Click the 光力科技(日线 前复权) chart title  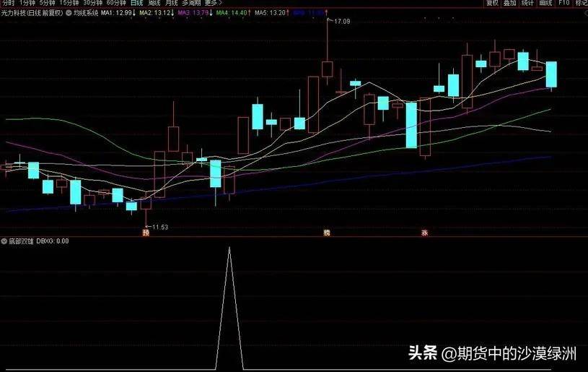coord(32,13)
